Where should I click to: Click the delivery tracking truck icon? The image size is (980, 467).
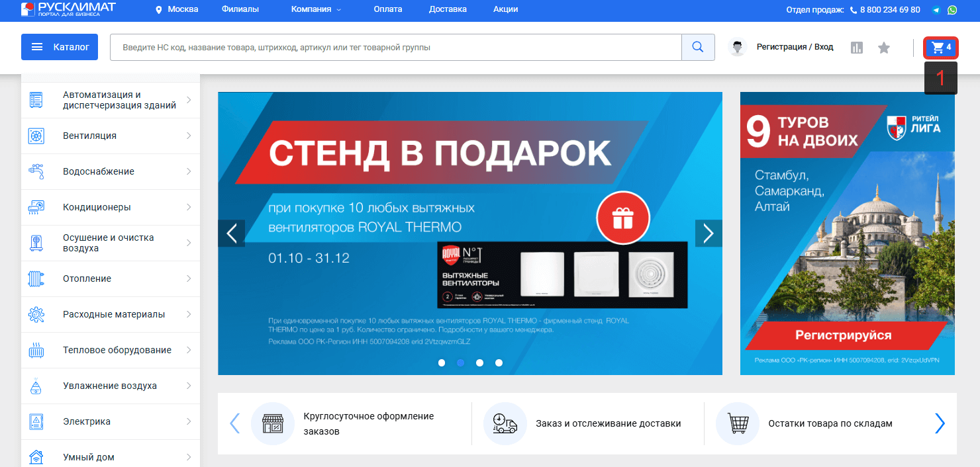point(505,423)
